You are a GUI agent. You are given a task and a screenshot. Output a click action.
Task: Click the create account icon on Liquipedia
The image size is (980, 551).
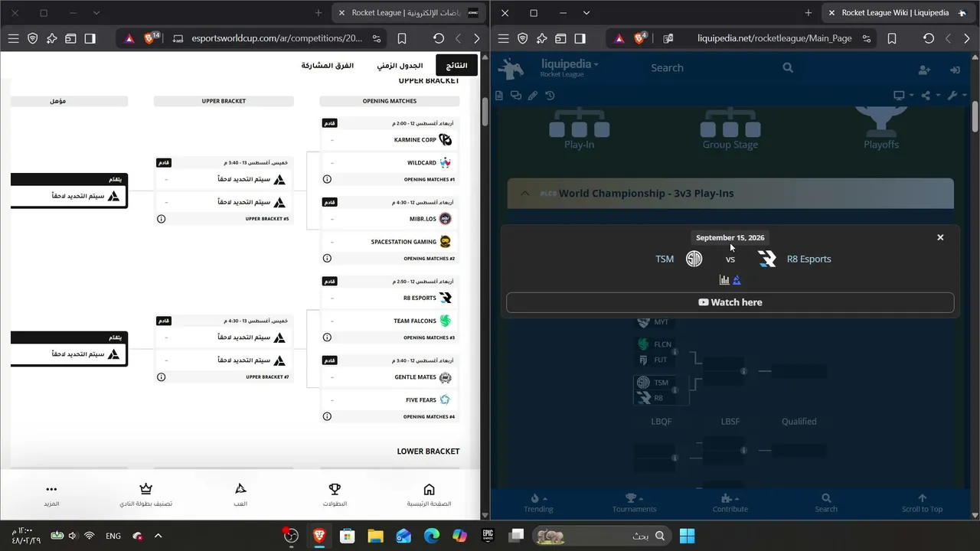click(x=924, y=70)
